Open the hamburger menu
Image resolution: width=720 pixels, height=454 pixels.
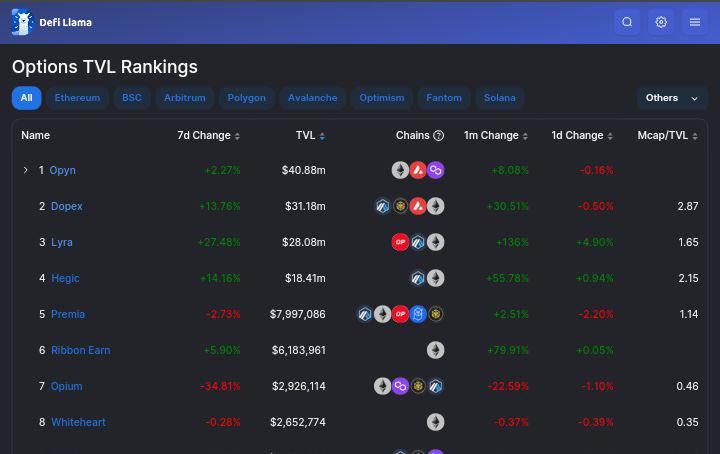click(695, 22)
